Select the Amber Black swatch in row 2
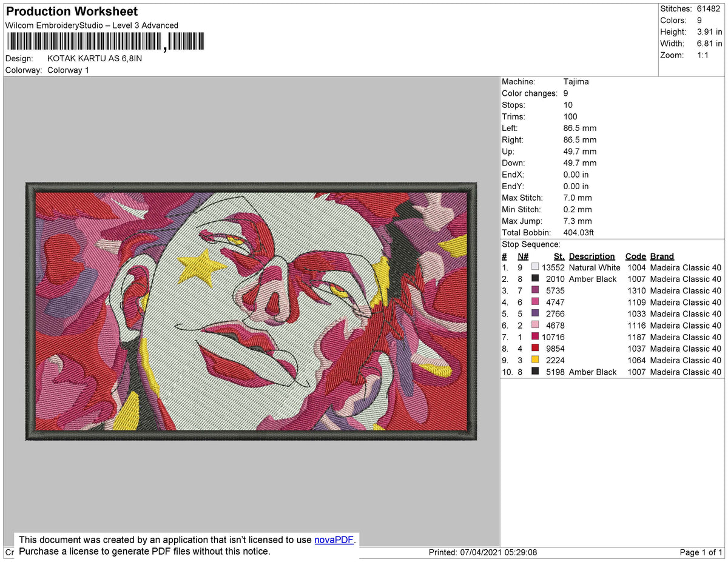Image resolution: width=728 pixels, height=562 pixels. [x=536, y=279]
